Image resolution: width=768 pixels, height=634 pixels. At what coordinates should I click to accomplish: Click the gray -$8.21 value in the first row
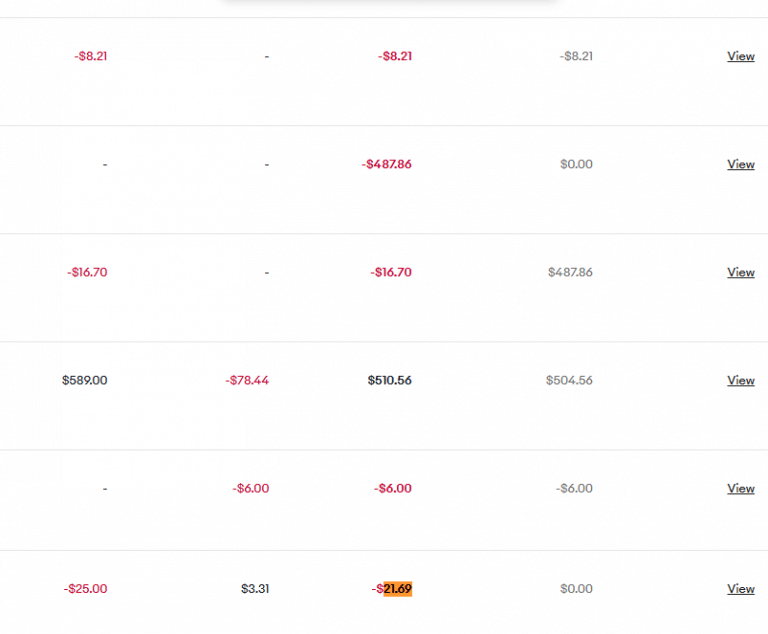(x=576, y=56)
